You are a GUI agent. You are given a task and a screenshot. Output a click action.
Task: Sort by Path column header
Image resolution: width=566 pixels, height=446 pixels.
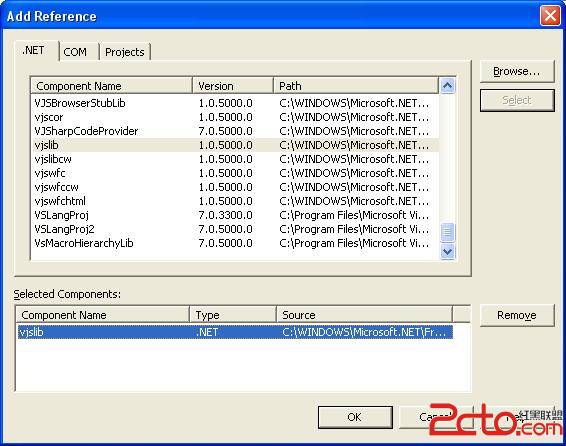pos(356,86)
